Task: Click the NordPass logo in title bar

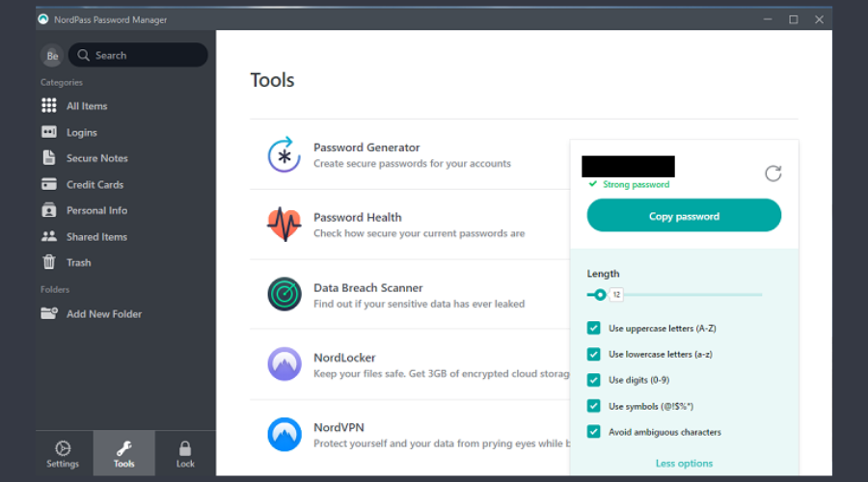Action: [x=43, y=19]
